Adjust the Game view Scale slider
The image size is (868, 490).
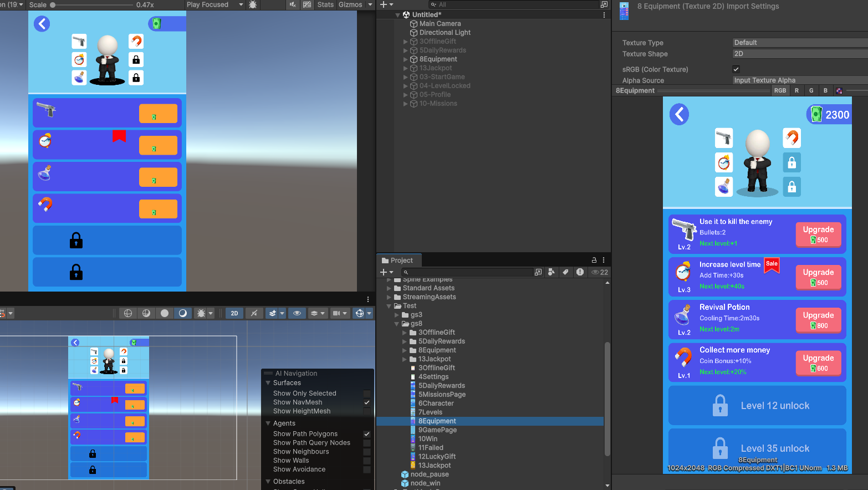53,5
